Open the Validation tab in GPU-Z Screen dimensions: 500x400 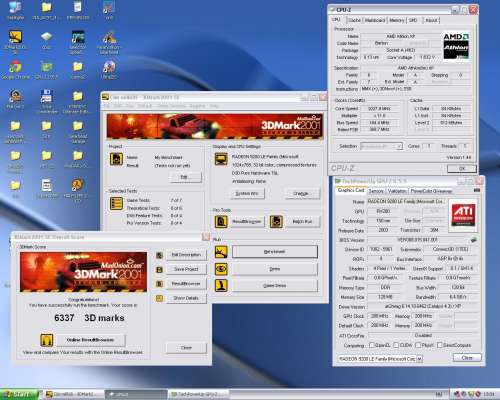397,191
